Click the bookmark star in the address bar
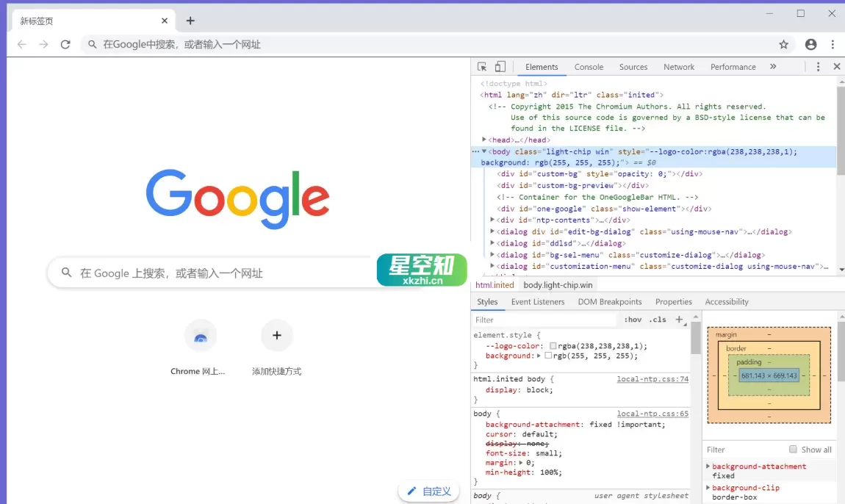Viewport: 845px width, 504px height. tap(783, 44)
